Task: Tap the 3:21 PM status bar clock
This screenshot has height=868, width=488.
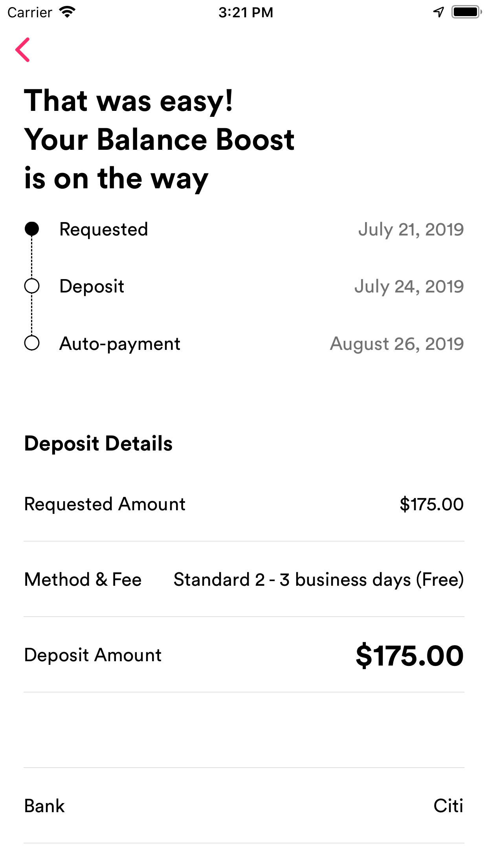Action: pyautogui.click(x=246, y=13)
